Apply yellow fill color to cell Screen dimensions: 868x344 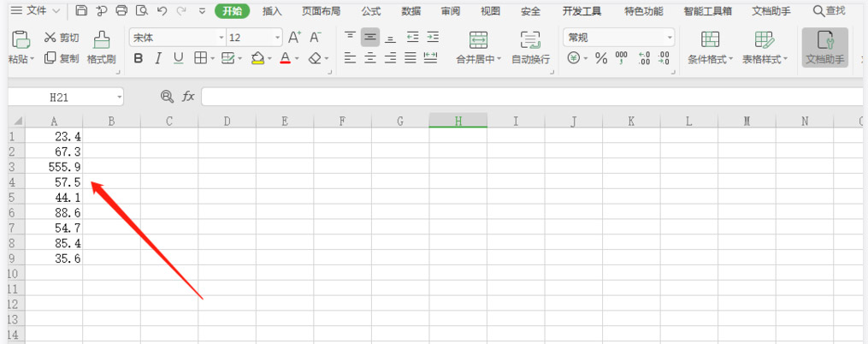(257, 58)
